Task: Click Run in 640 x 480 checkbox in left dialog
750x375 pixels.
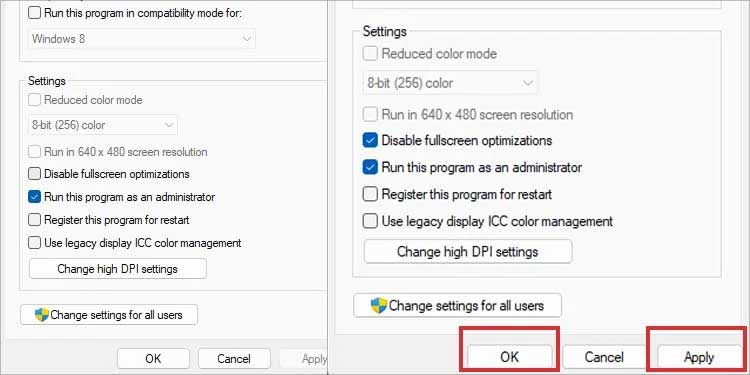Action: click(x=34, y=152)
